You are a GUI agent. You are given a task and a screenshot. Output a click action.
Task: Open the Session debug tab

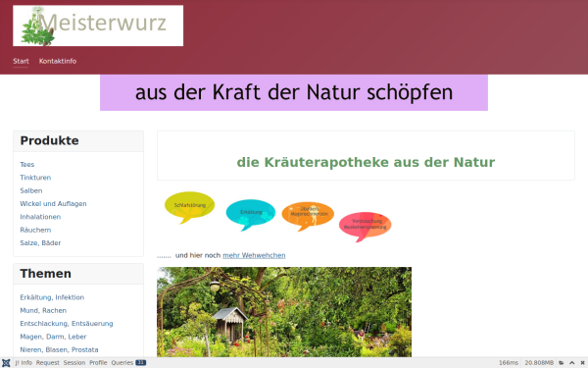(74, 363)
